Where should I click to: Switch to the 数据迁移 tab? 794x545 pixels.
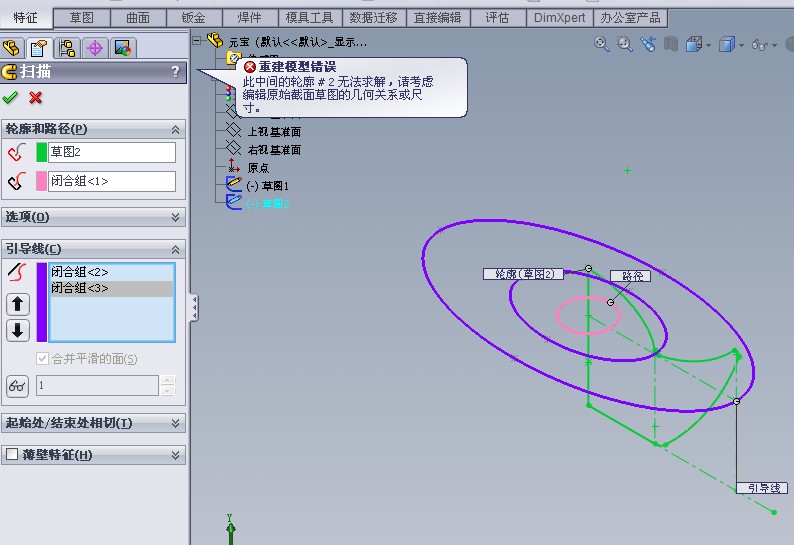374,18
